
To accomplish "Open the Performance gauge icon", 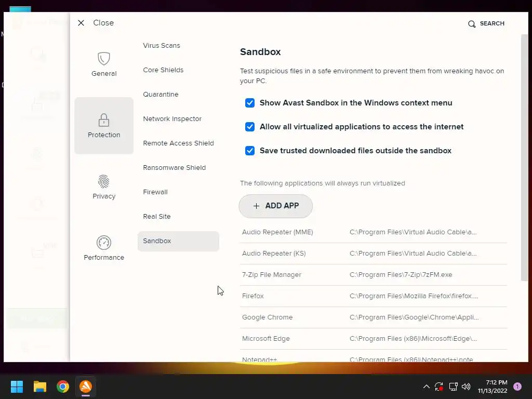I will pos(104,243).
